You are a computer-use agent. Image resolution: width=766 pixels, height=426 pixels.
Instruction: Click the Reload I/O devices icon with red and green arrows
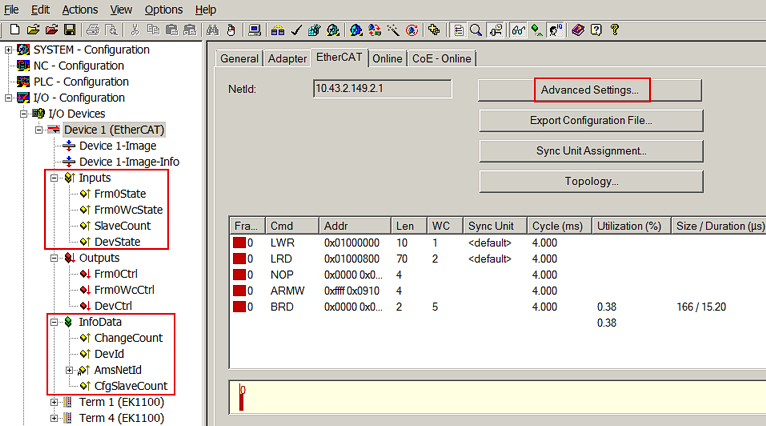click(375, 30)
